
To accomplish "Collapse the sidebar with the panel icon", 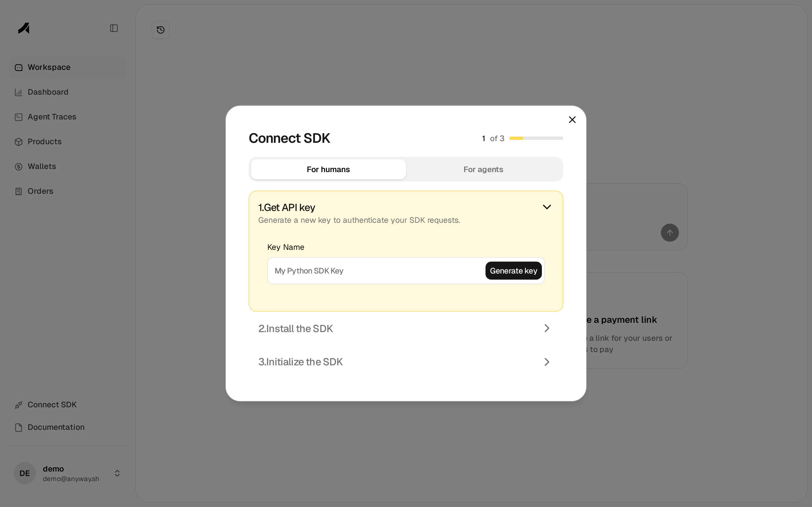I will (113, 28).
